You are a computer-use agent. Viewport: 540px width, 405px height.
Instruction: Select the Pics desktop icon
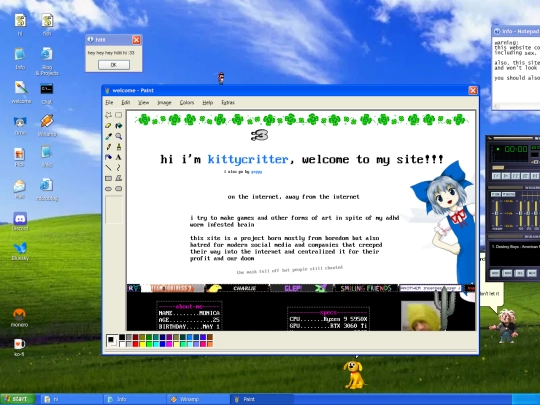click(x=20, y=157)
